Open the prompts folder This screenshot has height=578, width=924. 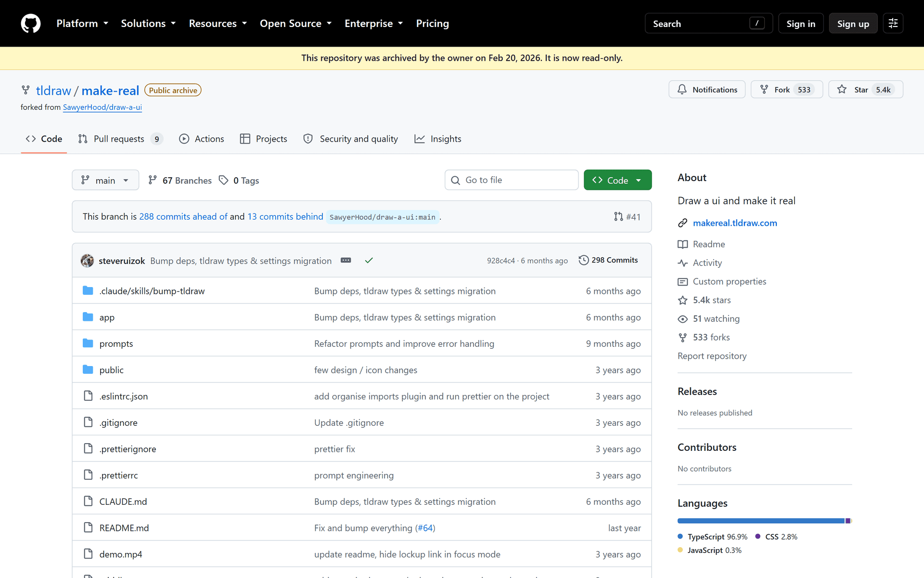(116, 343)
